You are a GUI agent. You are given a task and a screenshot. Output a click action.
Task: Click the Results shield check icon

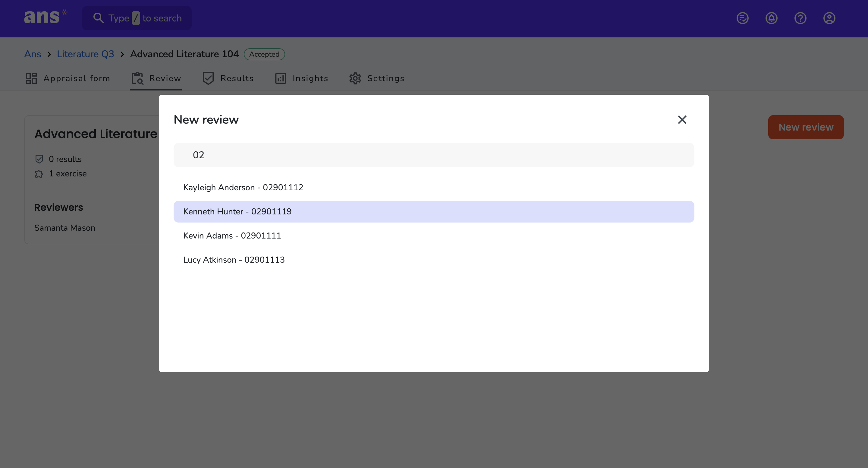(208, 78)
